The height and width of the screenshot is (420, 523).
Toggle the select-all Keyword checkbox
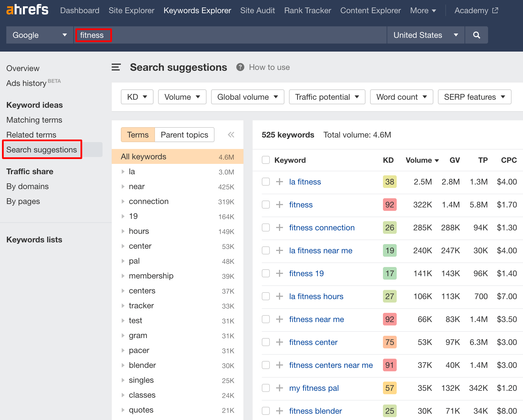pos(266,160)
